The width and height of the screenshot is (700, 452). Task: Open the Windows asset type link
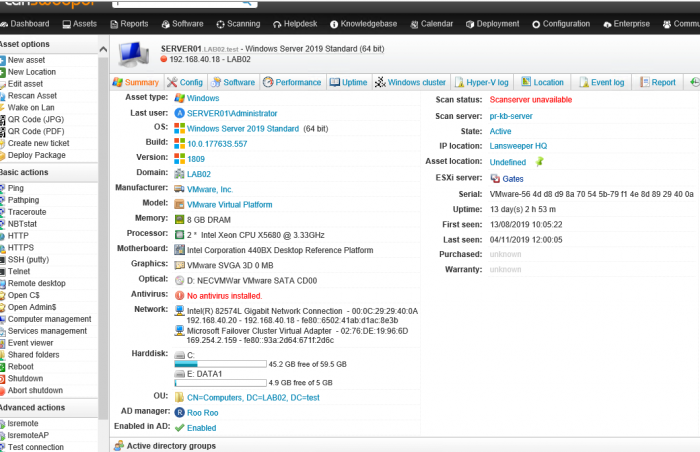pos(203,98)
